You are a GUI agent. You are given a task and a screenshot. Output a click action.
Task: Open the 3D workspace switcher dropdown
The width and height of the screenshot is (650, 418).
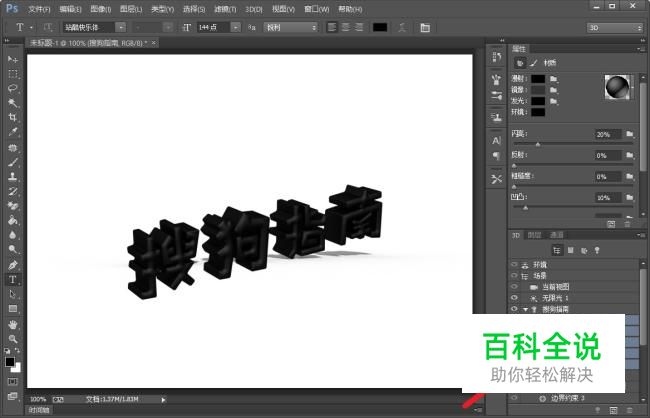click(615, 27)
